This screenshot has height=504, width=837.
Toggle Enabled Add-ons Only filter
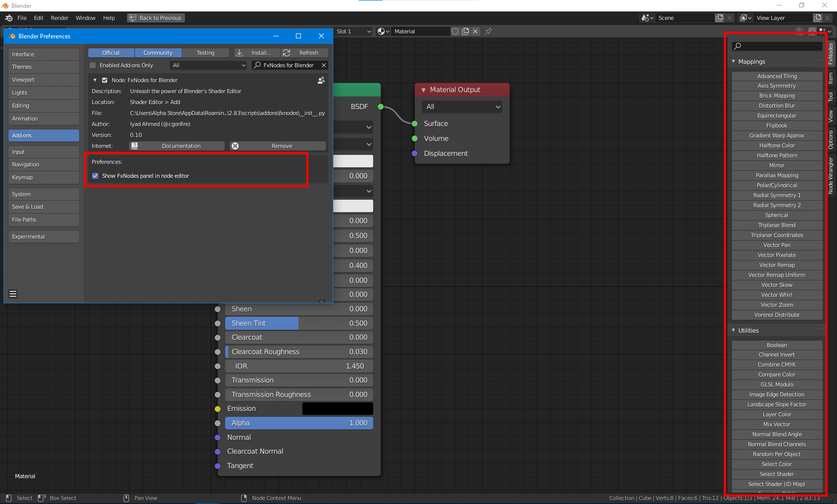tap(92, 65)
